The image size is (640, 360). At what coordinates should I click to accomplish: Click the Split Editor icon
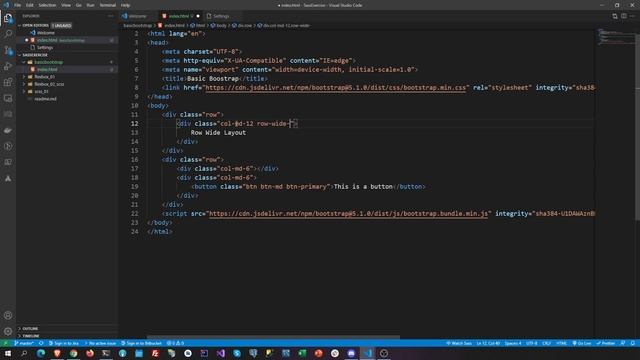point(624,16)
